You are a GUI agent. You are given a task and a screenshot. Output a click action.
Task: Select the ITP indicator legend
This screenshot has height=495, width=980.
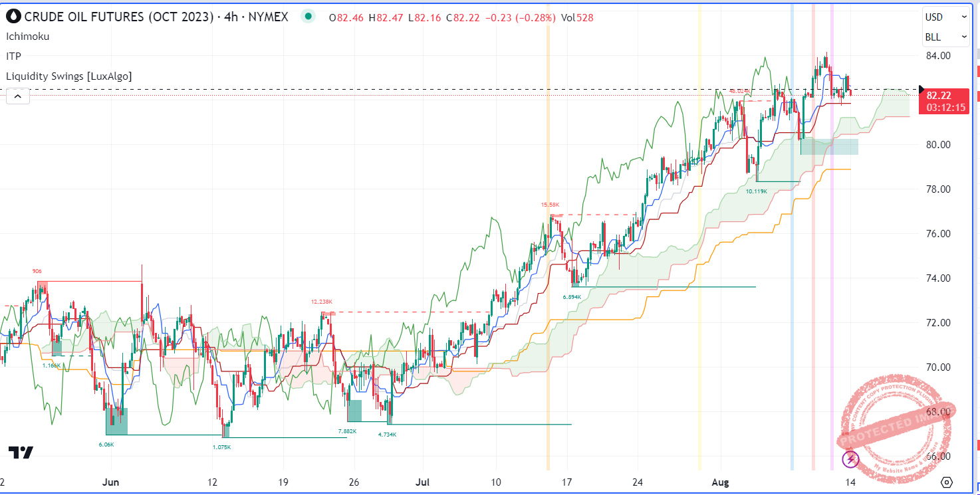click(13, 56)
